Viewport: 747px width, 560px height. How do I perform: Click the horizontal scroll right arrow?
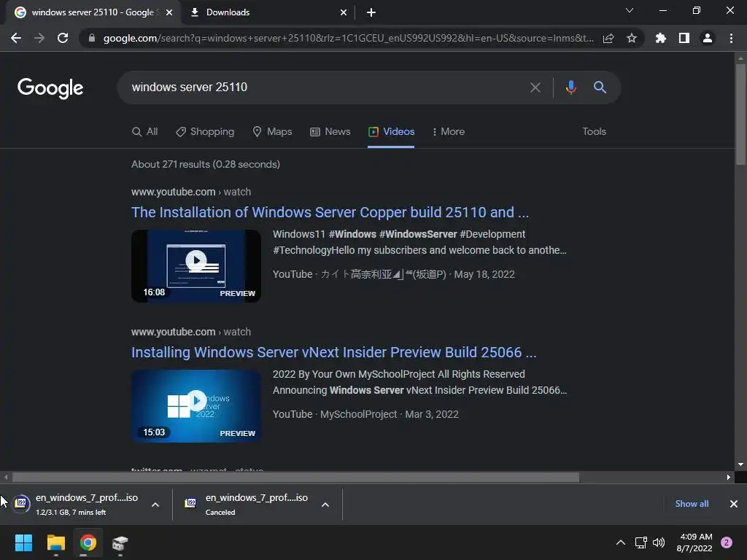coord(729,477)
